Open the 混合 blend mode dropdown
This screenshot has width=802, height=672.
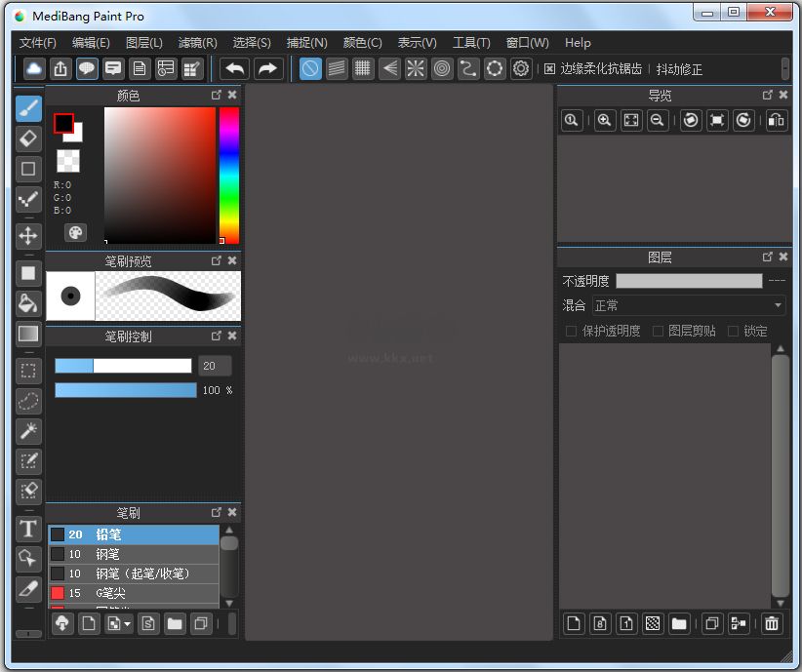pyautogui.click(x=686, y=305)
